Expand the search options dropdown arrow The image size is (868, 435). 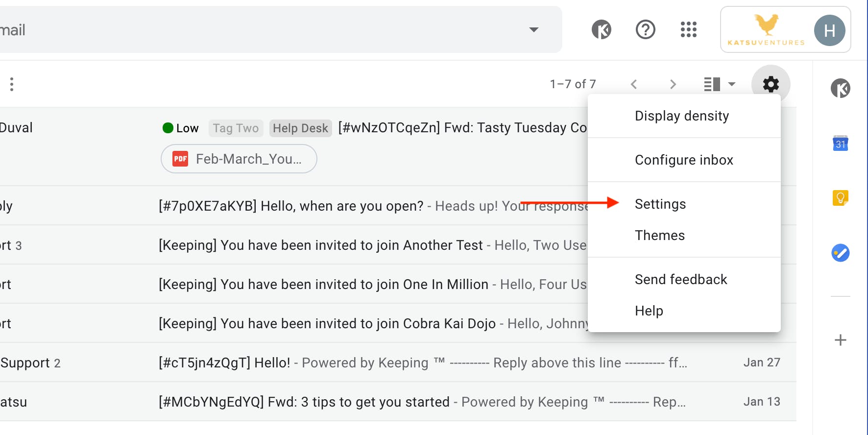[x=534, y=30]
